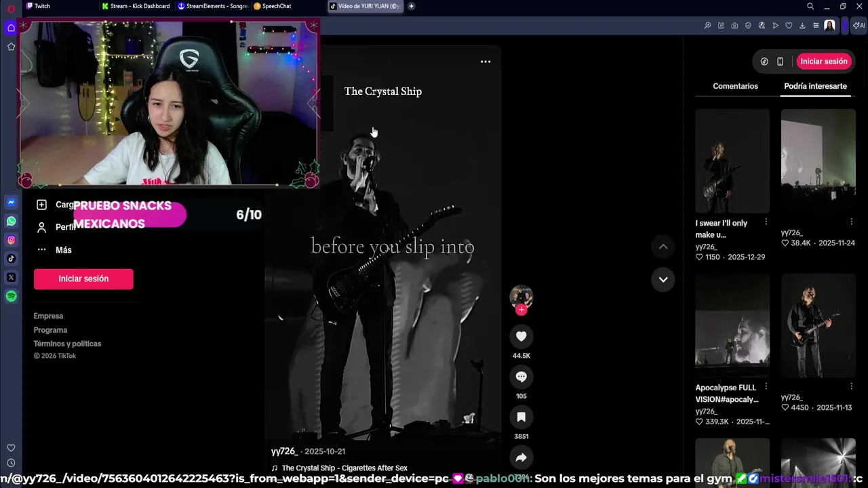Open Apocalypse FULL VISION video thumbnail
The image size is (868, 488).
(732, 325)
